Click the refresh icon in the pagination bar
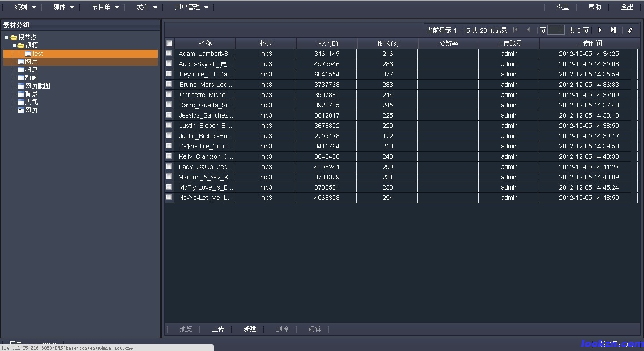 [630, 30]
